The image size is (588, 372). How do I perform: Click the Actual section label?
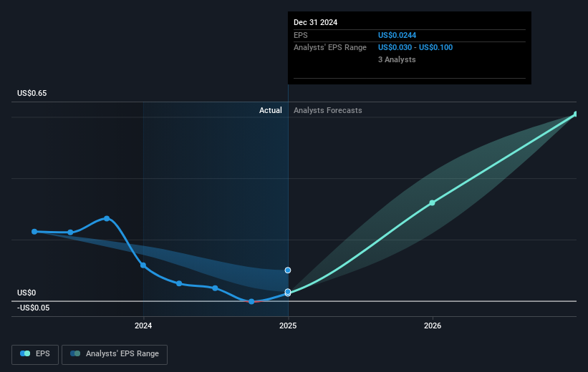pos(271,110)
